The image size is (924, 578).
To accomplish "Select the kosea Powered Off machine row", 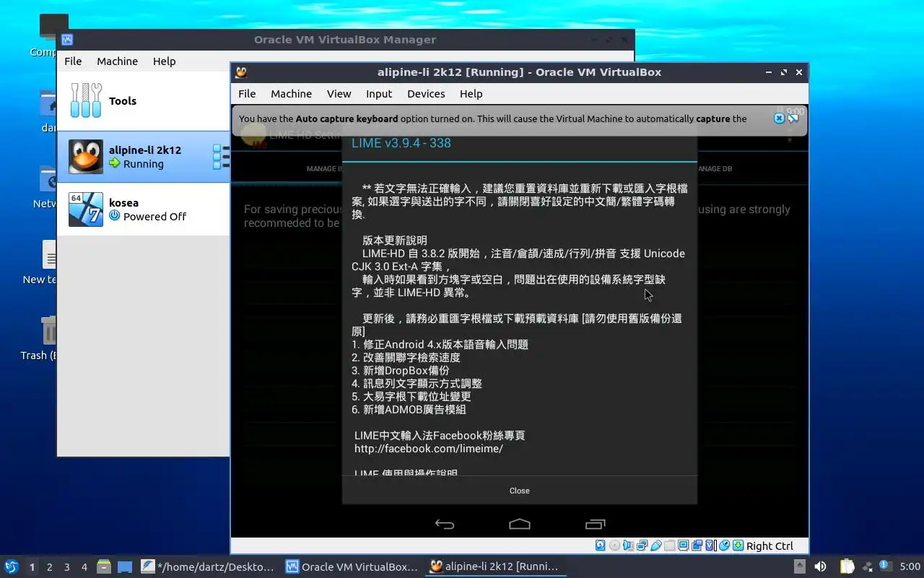I will coord(143,210).
